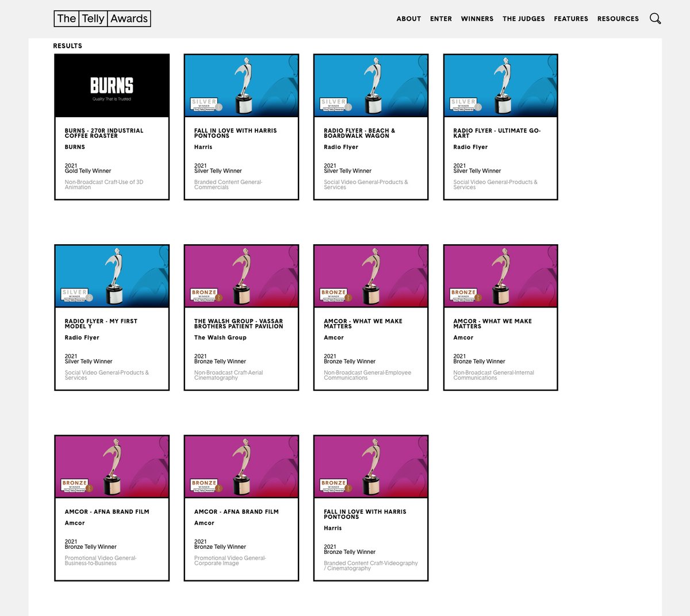Image resolution: width=690 pixels, height=616 pixels.
Task: Open thumbnail of Amcor Internal Communications entry
Action: pos(501,276)
